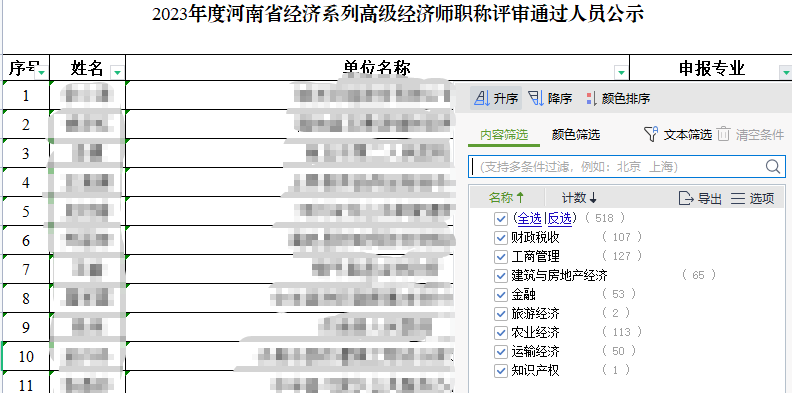
Task: Select row number cell 8
Action: coord(26,299)
